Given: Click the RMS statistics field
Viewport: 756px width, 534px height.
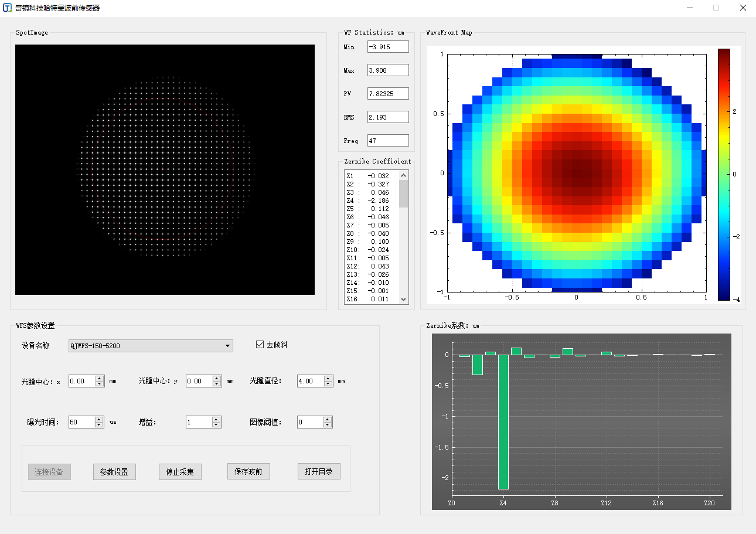Looking at the screenshot, I should [x=388, y=117].
